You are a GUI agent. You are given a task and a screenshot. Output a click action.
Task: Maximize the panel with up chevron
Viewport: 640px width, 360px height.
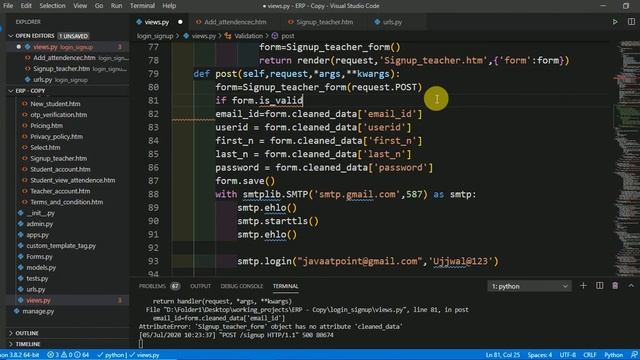[631, 286]
